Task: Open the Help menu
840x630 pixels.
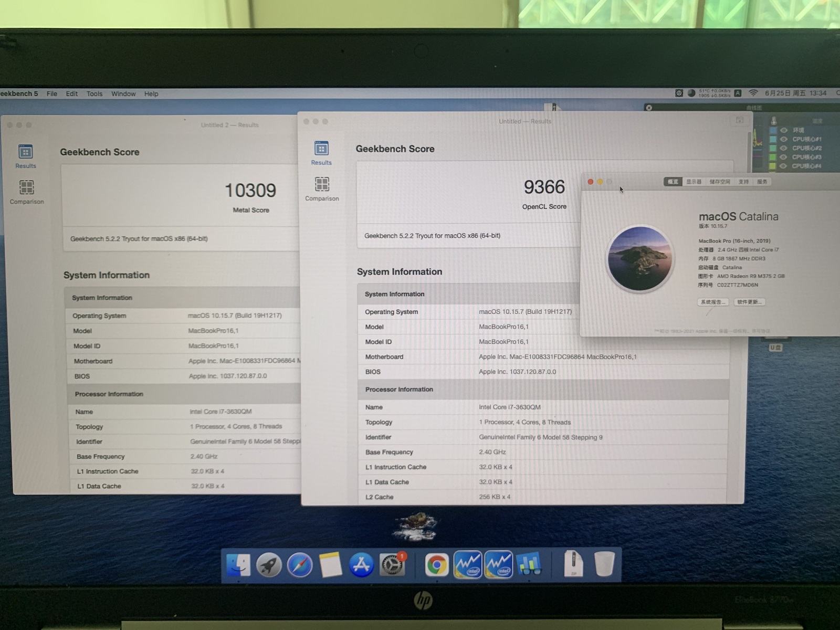Action: (x=151, y=93)
